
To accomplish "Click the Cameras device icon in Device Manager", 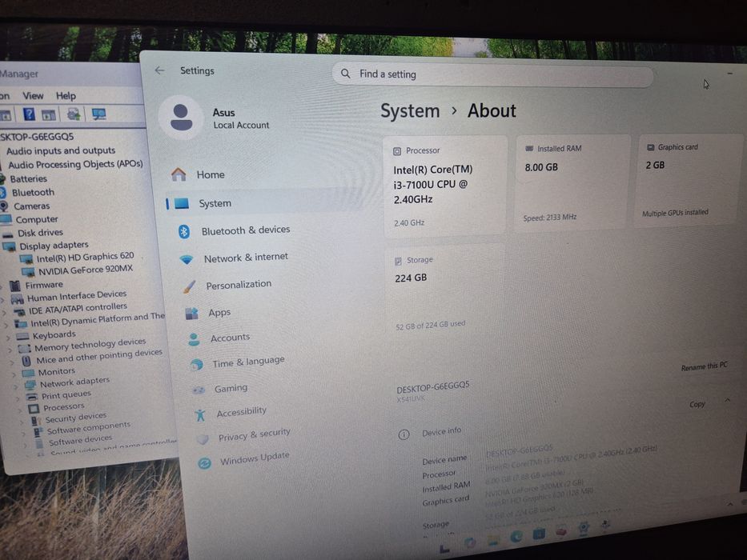I will (4, 206).
